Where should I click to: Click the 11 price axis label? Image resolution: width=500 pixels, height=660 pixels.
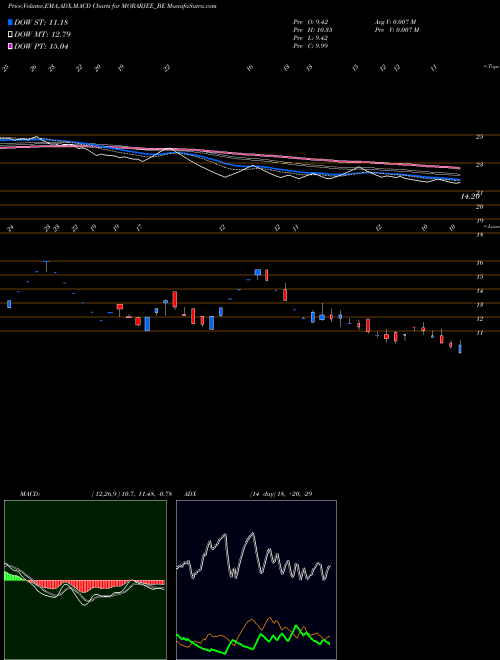point(479,333)
